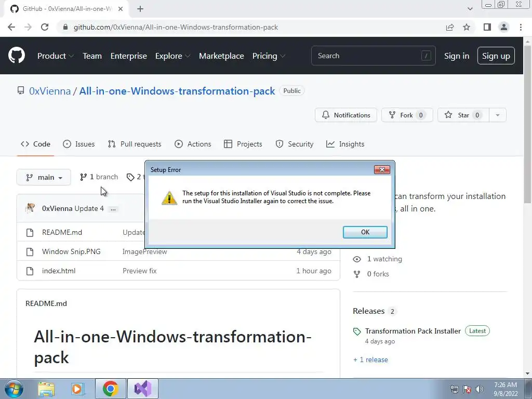
Task: Click the tags icon beside branch count
Action: (130, 177)
